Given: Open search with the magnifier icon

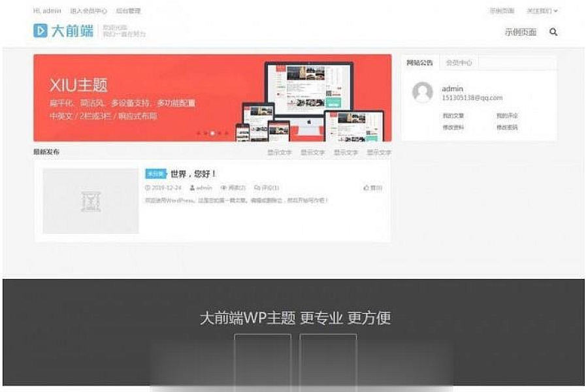Looking at the screenshot, I should 553,32.
